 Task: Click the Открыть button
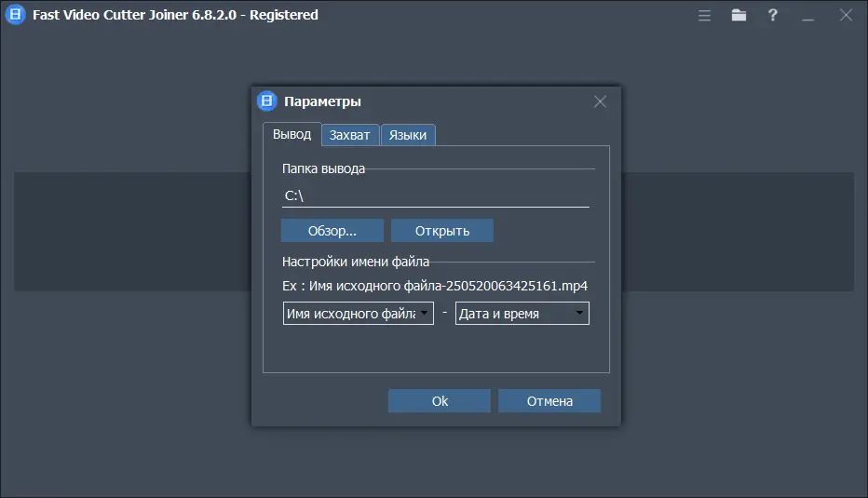(x=441, y=231)
